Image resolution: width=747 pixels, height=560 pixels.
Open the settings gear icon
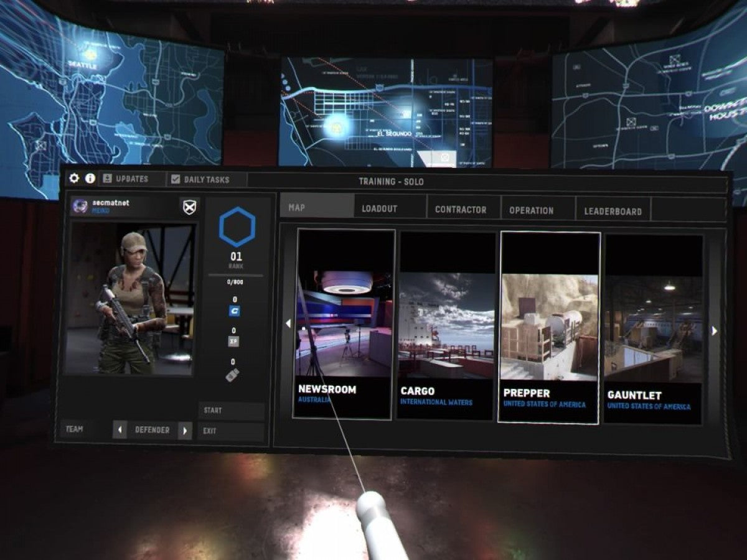[74, 179]
